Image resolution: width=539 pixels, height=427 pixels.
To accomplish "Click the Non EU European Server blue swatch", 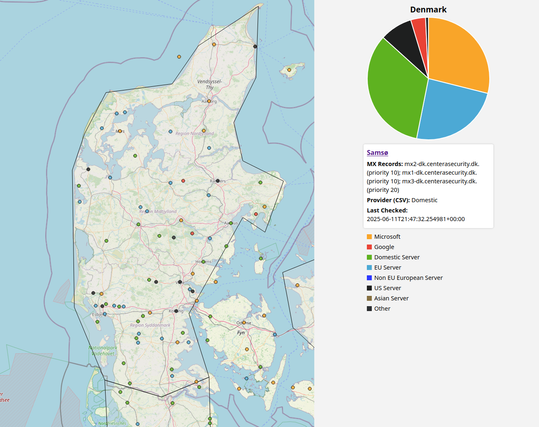I will pos(369,278).
